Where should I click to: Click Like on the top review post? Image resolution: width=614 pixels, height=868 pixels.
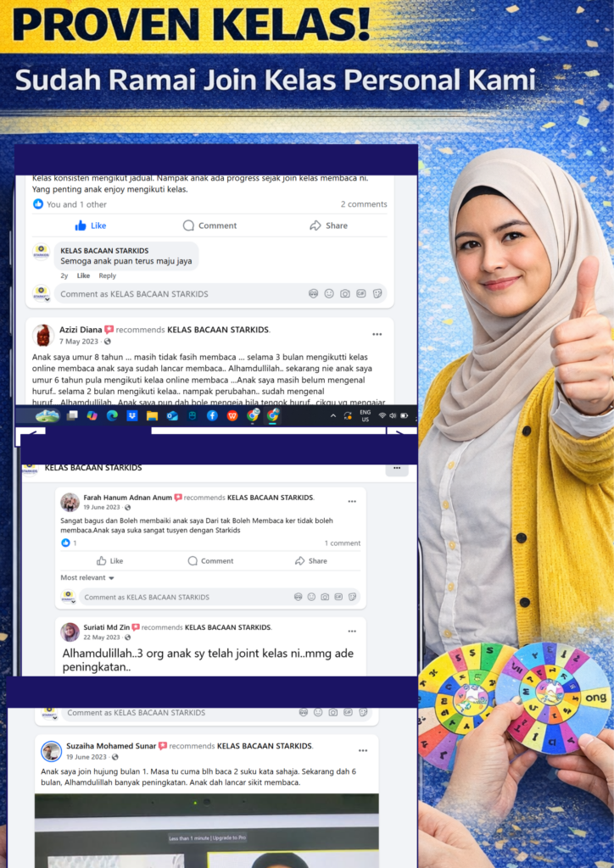click(90, 225)
